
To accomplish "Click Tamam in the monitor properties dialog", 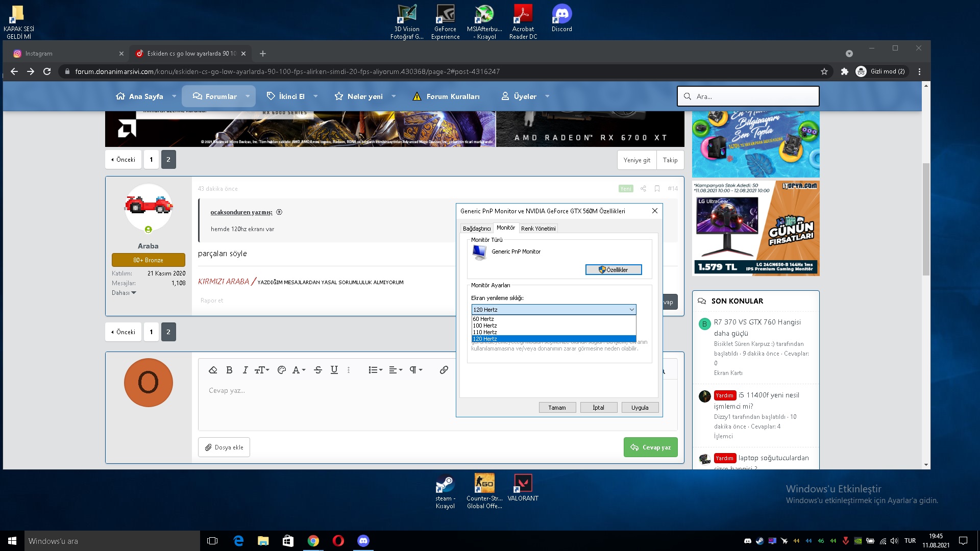I will click(x=557, y=408).
